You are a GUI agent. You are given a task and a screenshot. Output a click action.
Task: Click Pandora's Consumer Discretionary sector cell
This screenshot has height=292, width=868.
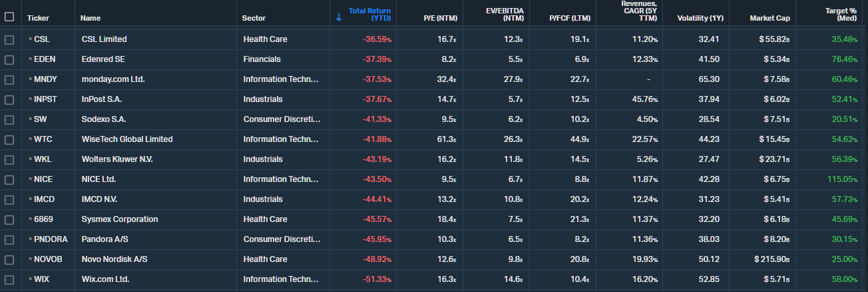coord(282,239)
